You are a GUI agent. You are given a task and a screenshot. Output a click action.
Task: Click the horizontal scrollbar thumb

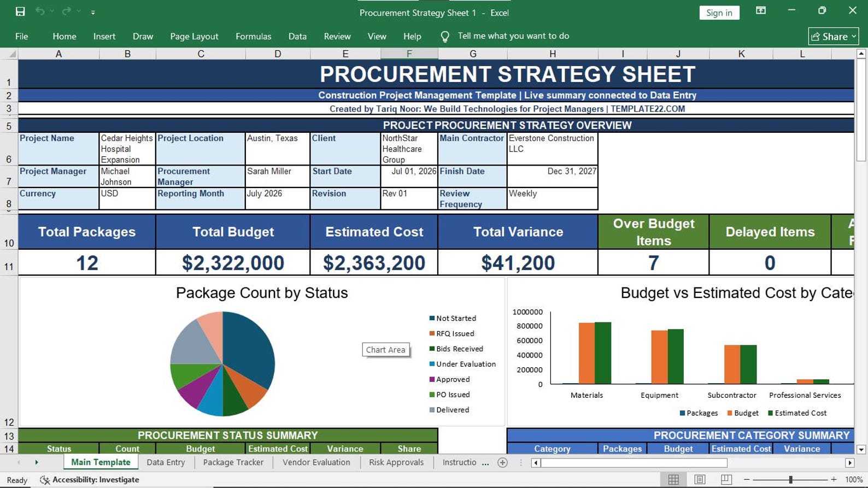pos(634,463)
